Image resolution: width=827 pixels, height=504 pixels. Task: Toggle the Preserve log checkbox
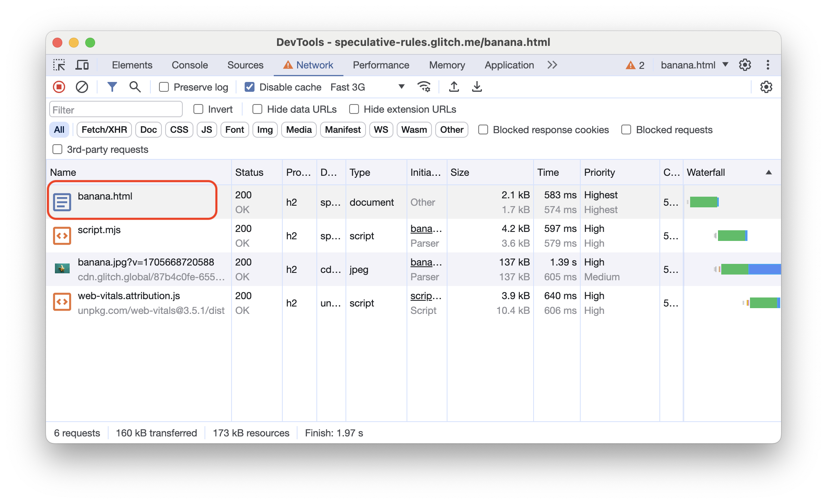164,87
